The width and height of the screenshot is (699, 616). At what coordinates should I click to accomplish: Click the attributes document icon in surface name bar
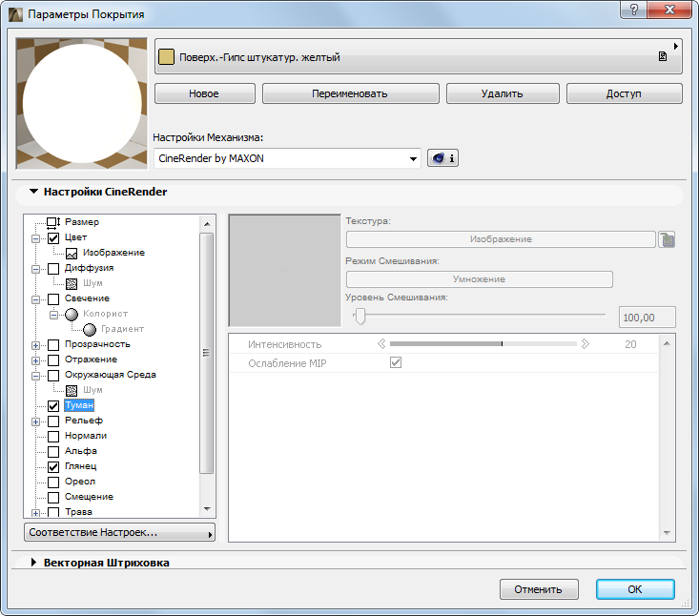(x=663, y=56)
